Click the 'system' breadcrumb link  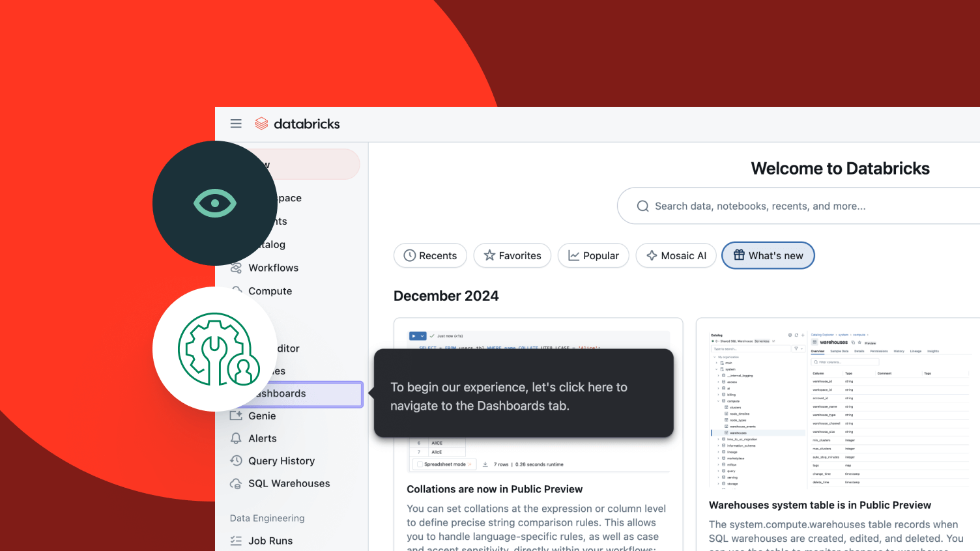click(x=843, y=335)
